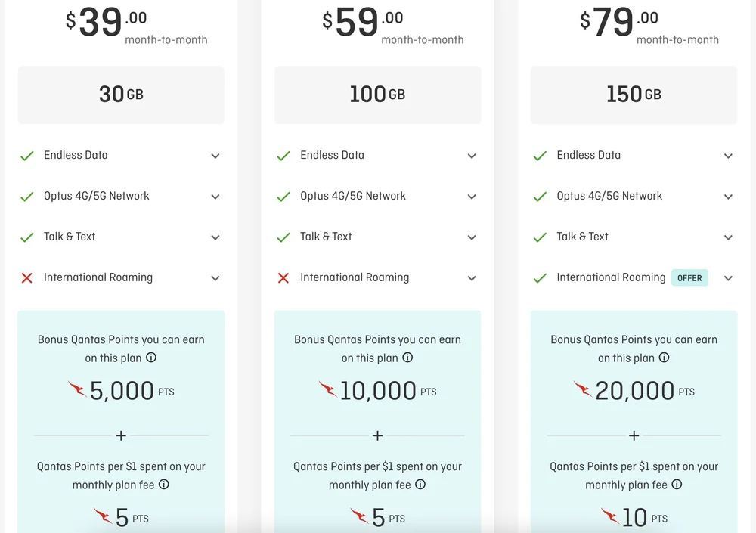Click monthly plan fee info icon in $79 plan
The height and width of the screenshot is (533, 756).
[677, 485]
